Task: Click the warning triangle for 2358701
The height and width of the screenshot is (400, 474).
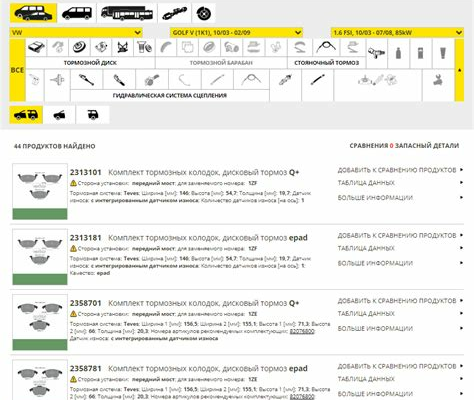Action: [x=73, y=314]
